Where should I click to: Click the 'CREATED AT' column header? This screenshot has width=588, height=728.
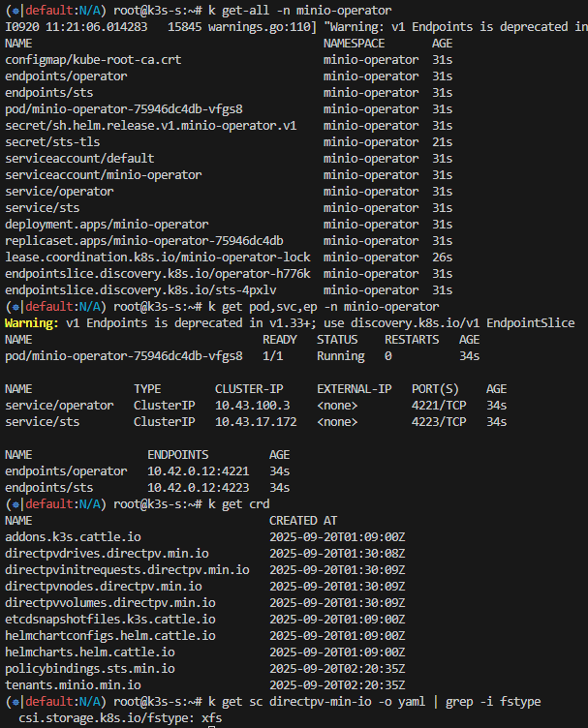(303, 521)
